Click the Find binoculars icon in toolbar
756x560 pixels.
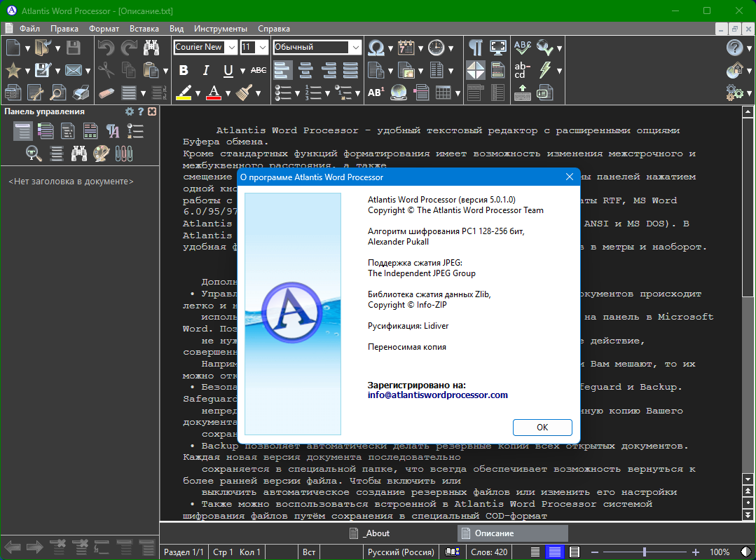tap(151, 48)
